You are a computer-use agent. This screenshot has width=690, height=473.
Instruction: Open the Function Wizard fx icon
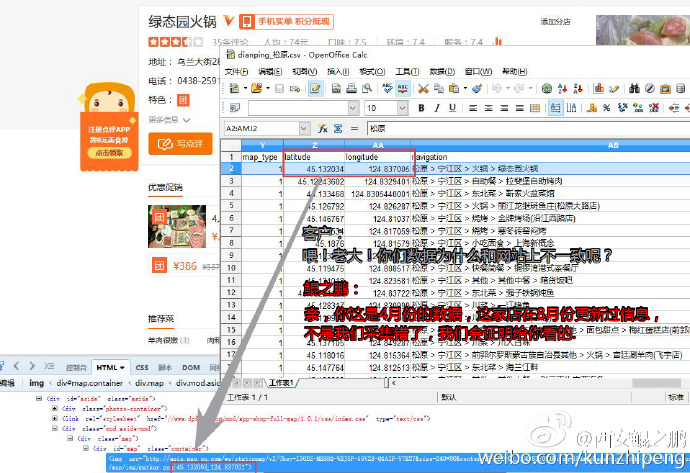323,128
